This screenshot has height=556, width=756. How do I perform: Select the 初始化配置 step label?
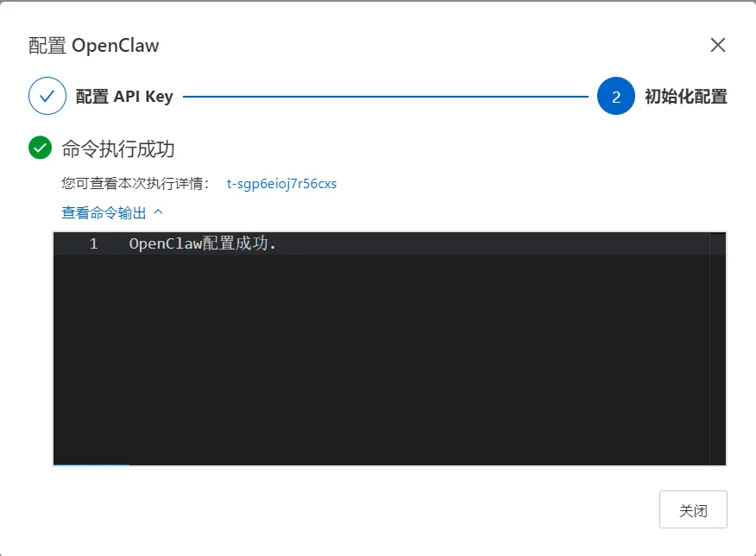click(686, 97)
